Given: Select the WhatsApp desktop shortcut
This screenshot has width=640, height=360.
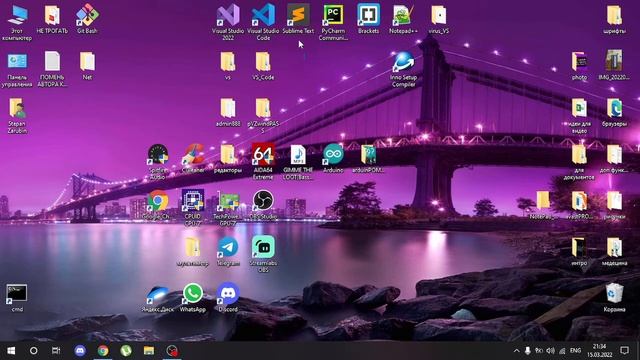Looking at the screenshot, I should point(193,294).
